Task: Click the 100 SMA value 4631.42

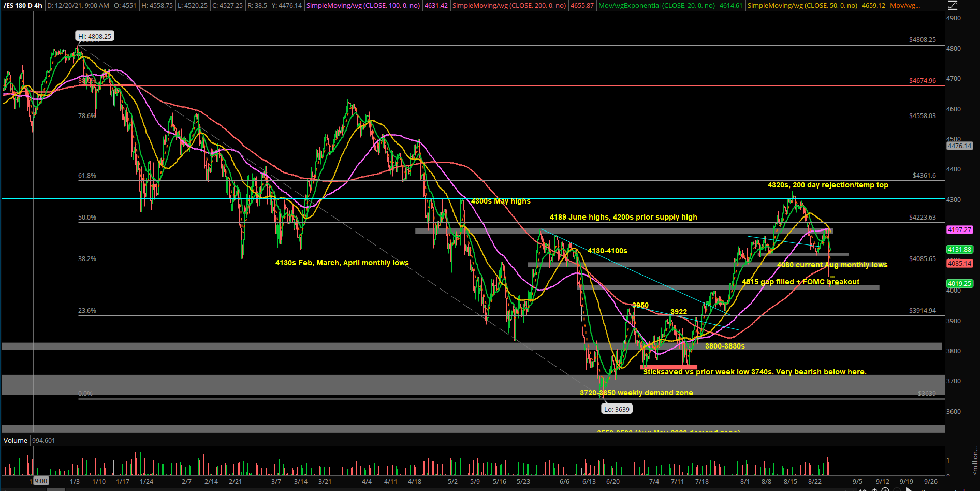Action: (436, 5)
